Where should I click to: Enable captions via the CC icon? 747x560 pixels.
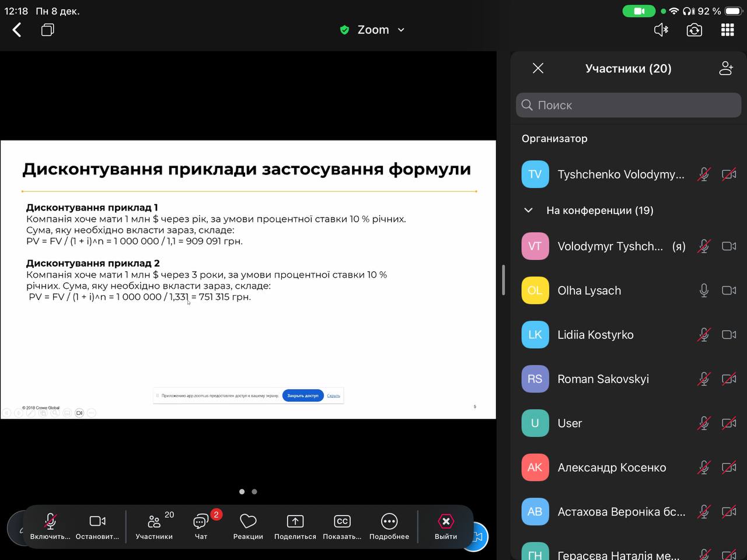342,521
